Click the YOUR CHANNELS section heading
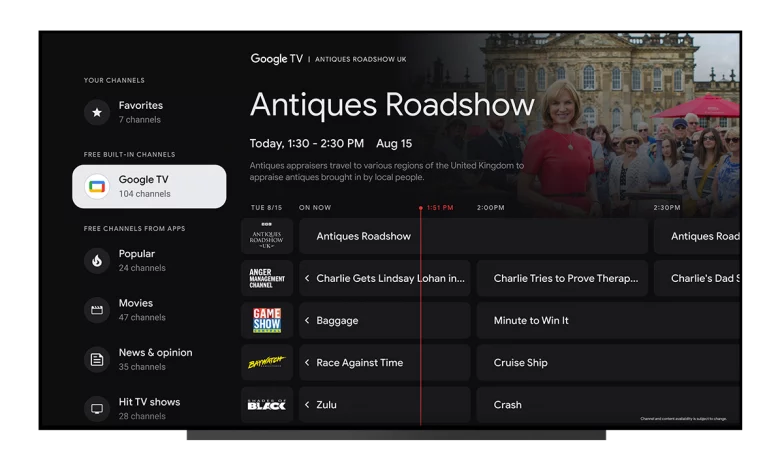 click(114, 80)
